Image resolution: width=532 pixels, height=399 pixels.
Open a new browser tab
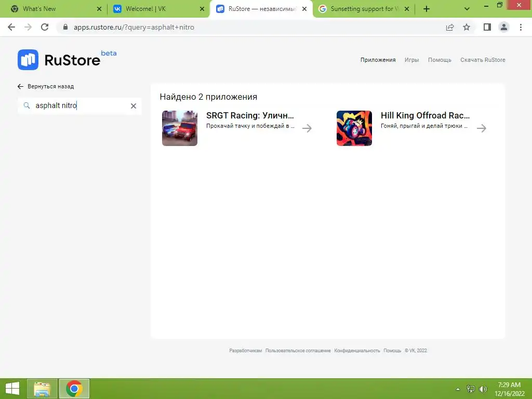click(427, 9)
